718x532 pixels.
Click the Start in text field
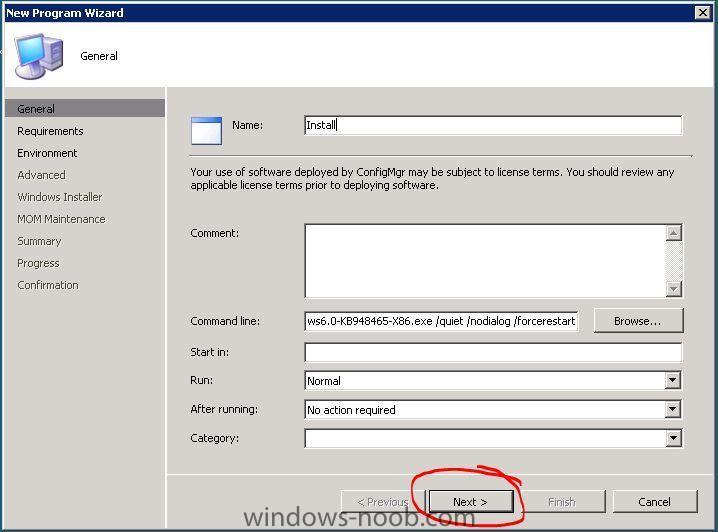[x=493, y=352]
